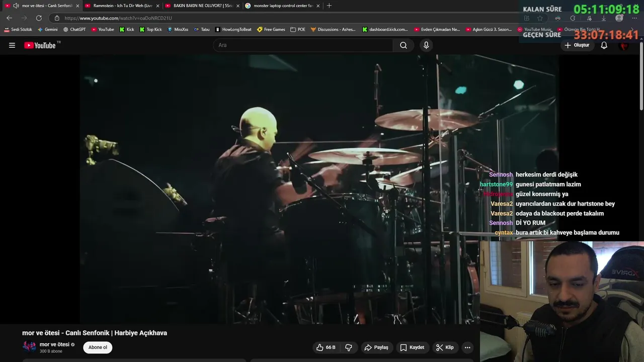Open the MissXss bookmark
This screenshot has height=362, width=644.
click(x=178, y=30)
